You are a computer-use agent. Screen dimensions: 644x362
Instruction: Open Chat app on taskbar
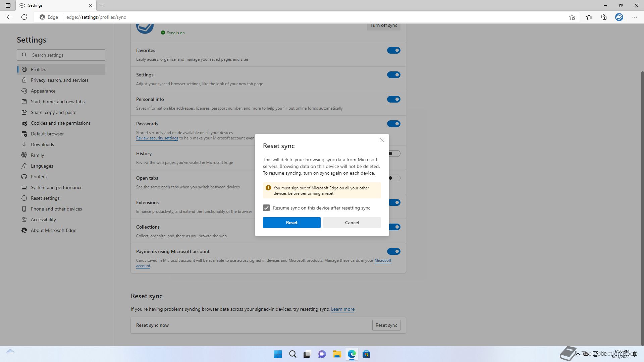(x=322, y=354)
